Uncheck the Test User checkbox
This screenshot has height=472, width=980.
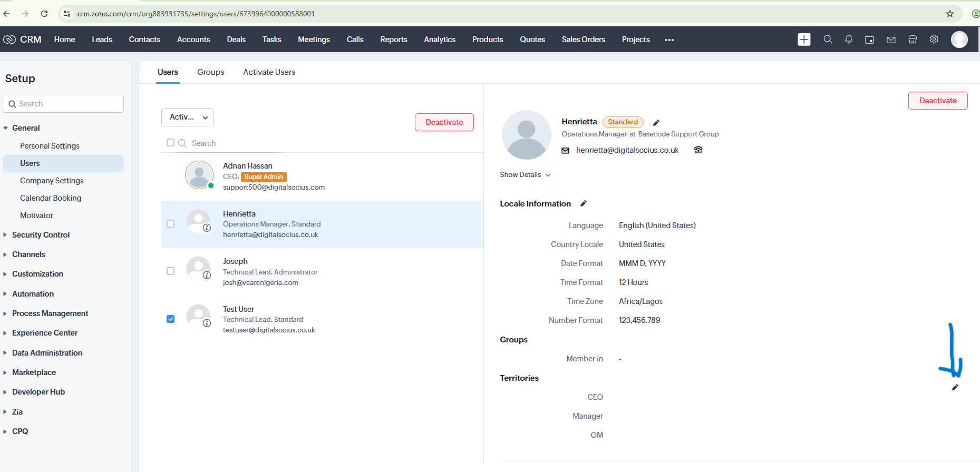click(170, 319)
